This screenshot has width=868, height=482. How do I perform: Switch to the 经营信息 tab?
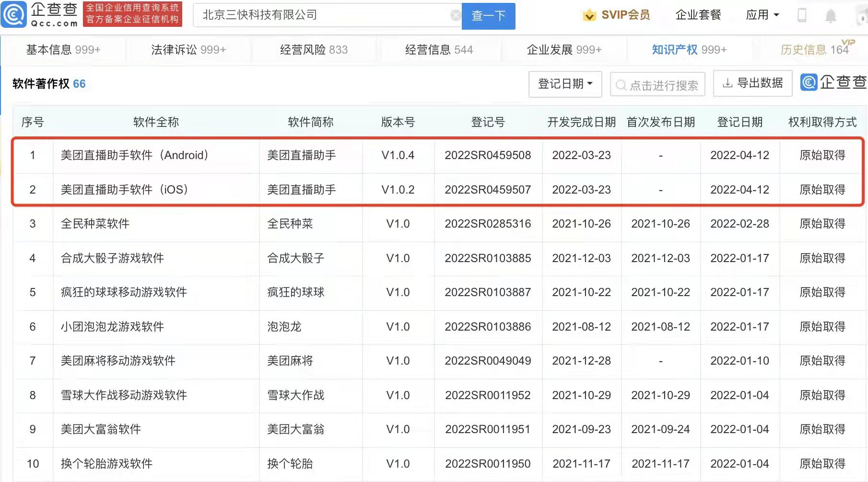coord(439,50)
